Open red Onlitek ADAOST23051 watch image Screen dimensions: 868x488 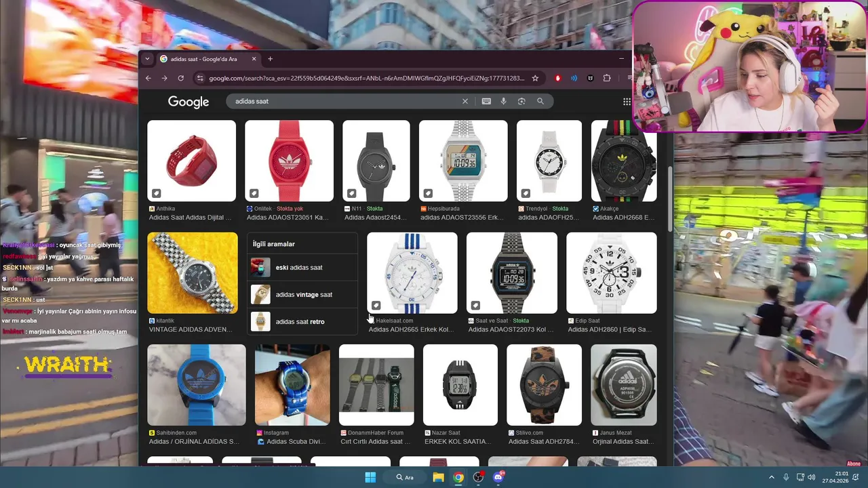click(x=289, y=161)
